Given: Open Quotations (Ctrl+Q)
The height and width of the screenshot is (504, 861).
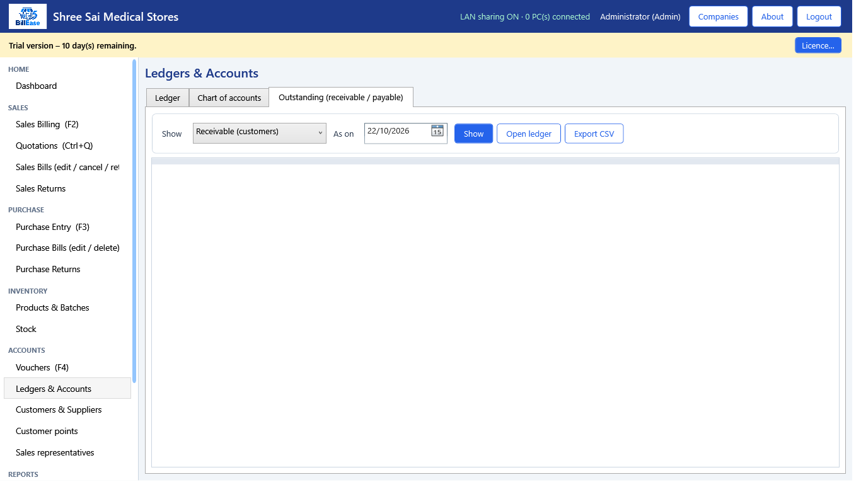Looking at the screenshot, I should pos(67,146).
